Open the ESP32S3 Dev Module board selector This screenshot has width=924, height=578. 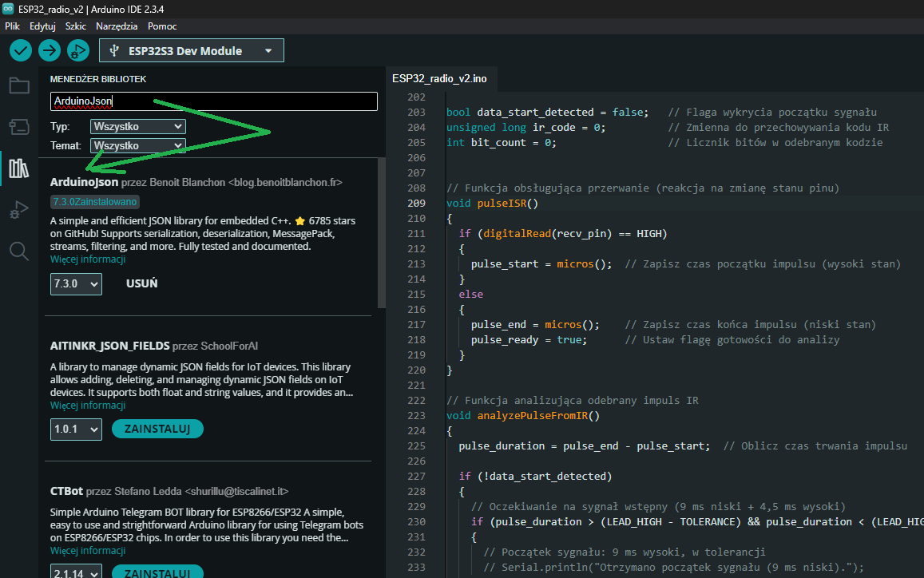[x=192, y=50]
